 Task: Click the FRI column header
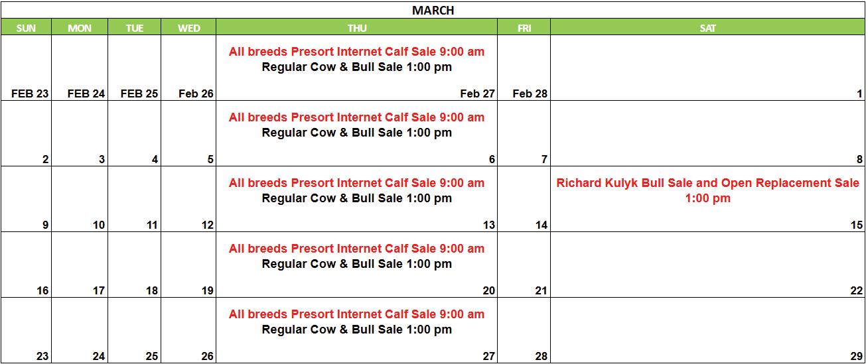coord(524,28)
